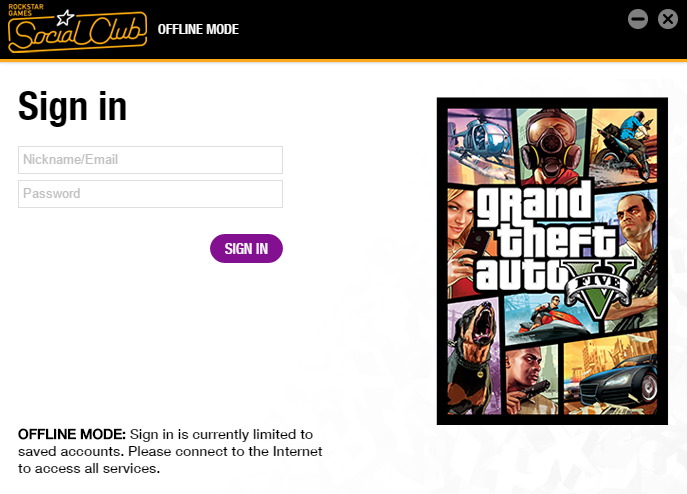Focus the Password input field

[x=150, y=194]
